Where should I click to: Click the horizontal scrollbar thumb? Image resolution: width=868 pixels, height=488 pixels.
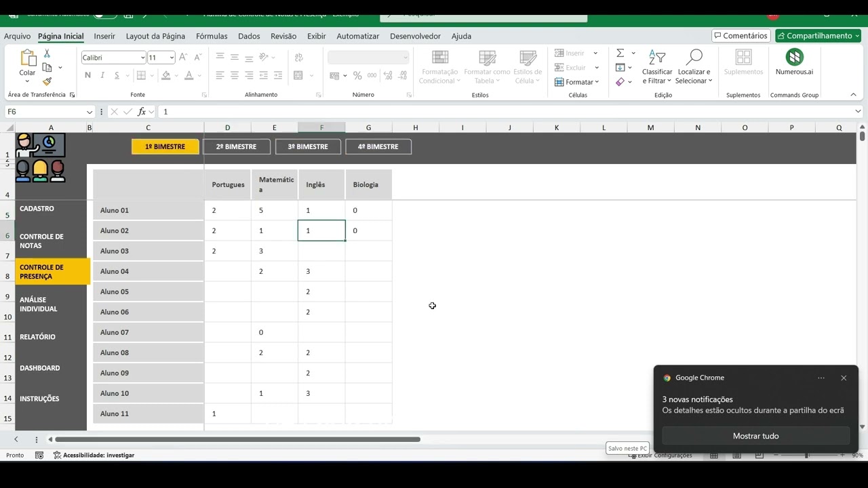point(237,439)
